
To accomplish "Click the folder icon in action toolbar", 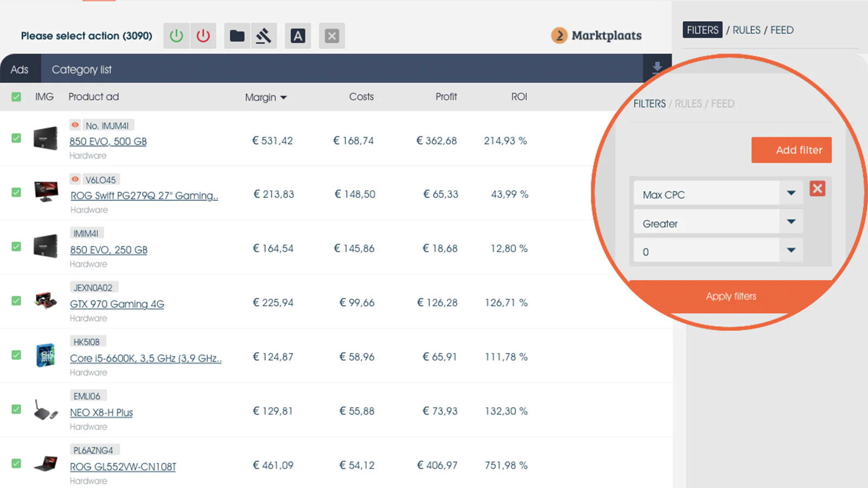I will tap(237, 36).
